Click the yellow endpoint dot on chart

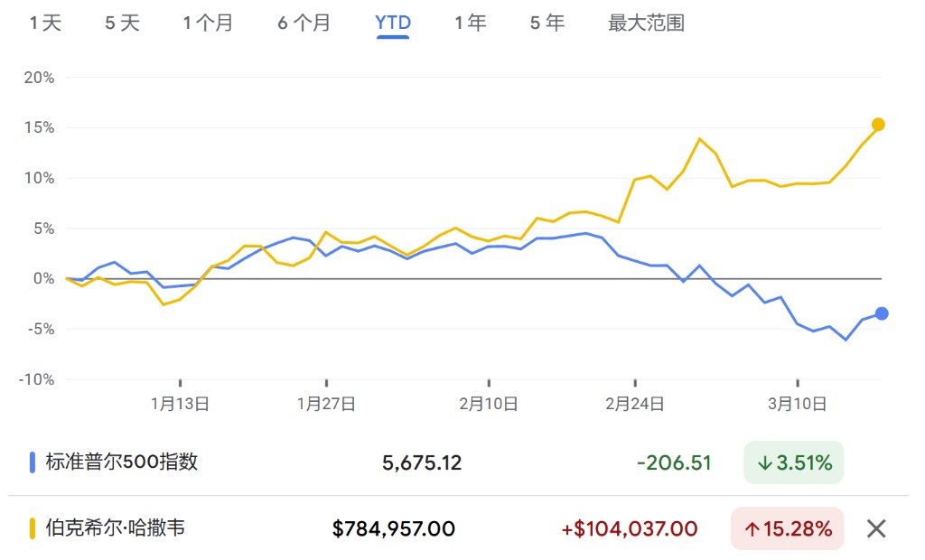pyautogui.click(x=878, y=125)
